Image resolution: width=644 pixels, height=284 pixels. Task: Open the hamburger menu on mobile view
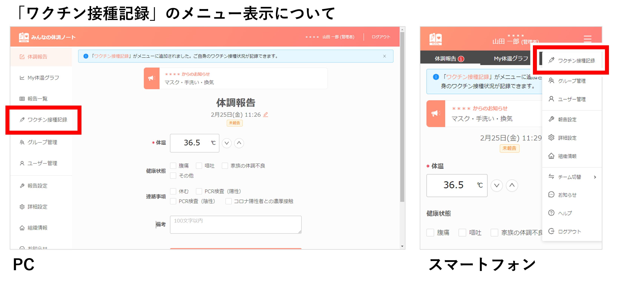pos(587,39)
